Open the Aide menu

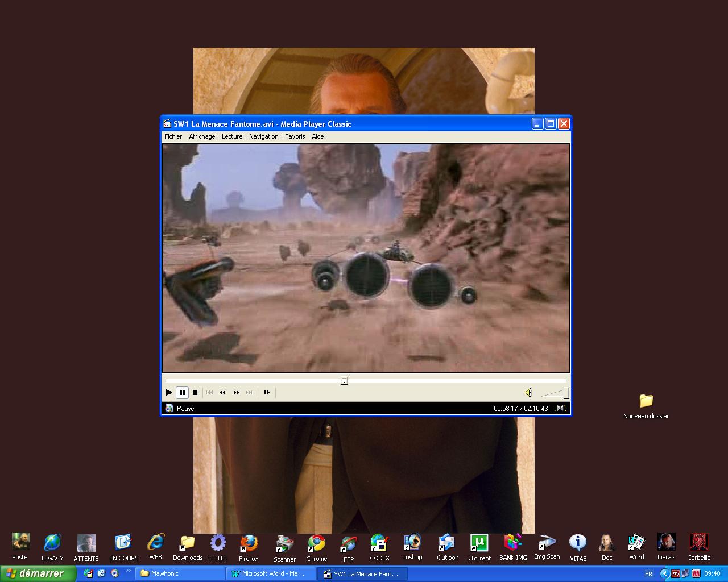pos(318,136)
